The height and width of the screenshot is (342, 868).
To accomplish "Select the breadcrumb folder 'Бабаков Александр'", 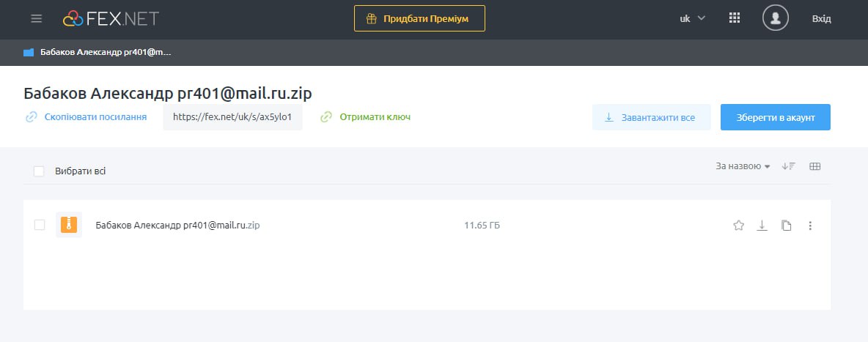I will point(98,53).
